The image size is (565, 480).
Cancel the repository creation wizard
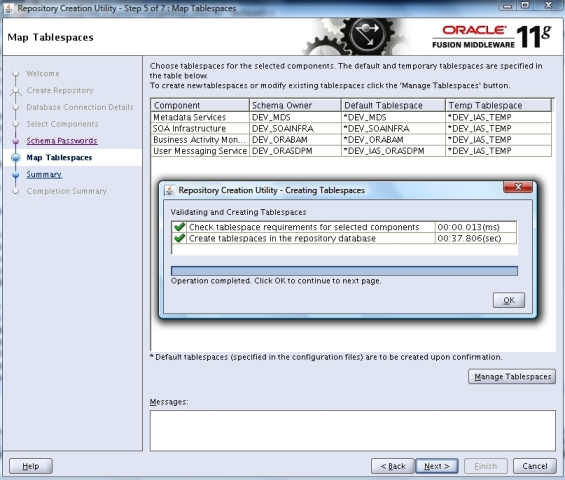click(534, 466)
